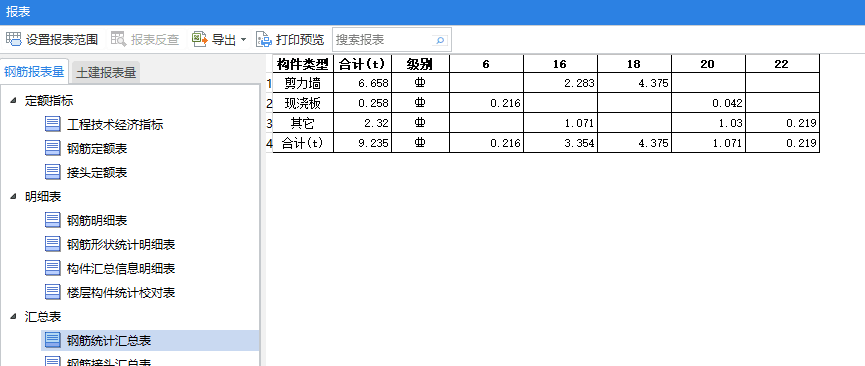Click report icon beside 工程技术经济指标
This screenshot has width=865, height=366.
53,124
